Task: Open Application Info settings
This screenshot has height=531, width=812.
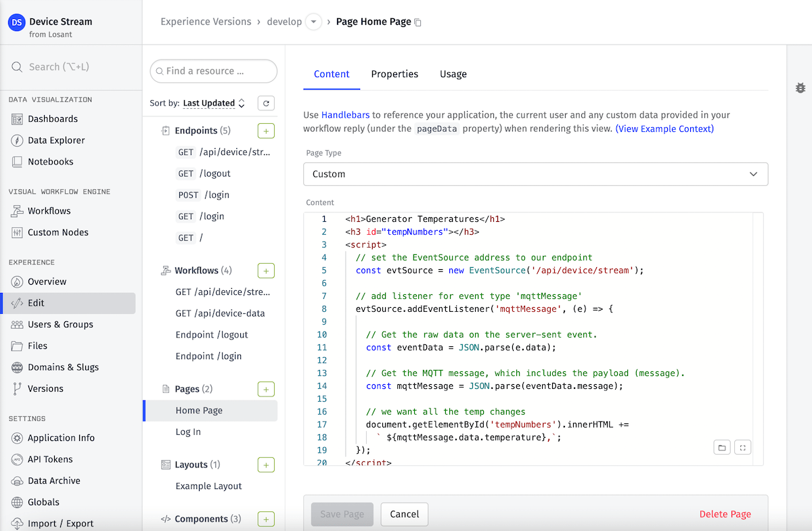Action: tap(61, 438)
